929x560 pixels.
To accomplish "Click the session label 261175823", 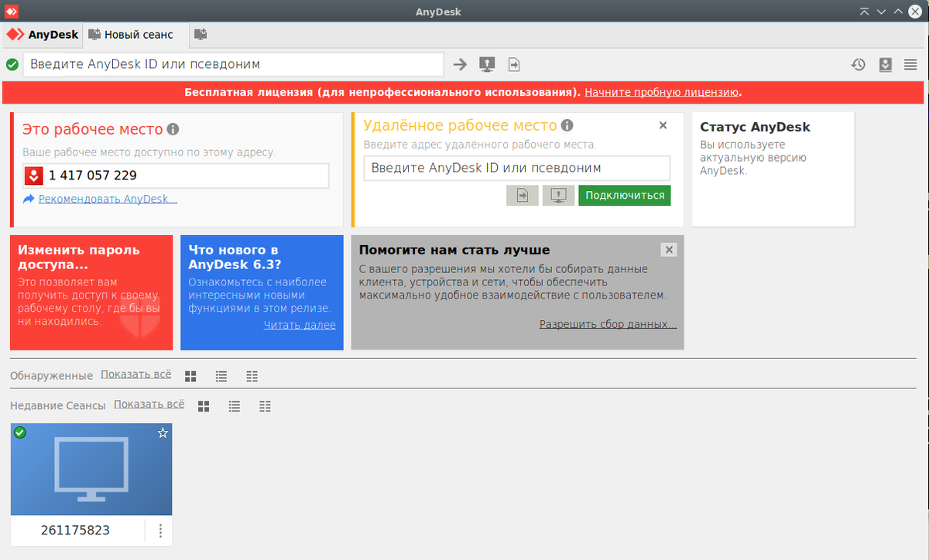I will click(75, 531).
